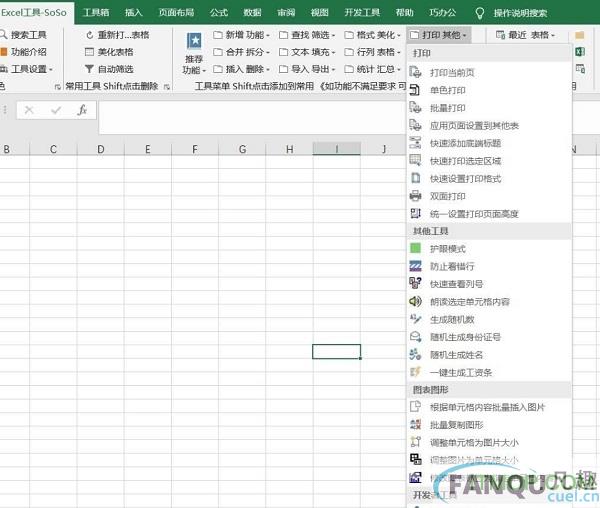
Task: Switch to the Excel工具-SoSo tab
Action: coord(34,12)
